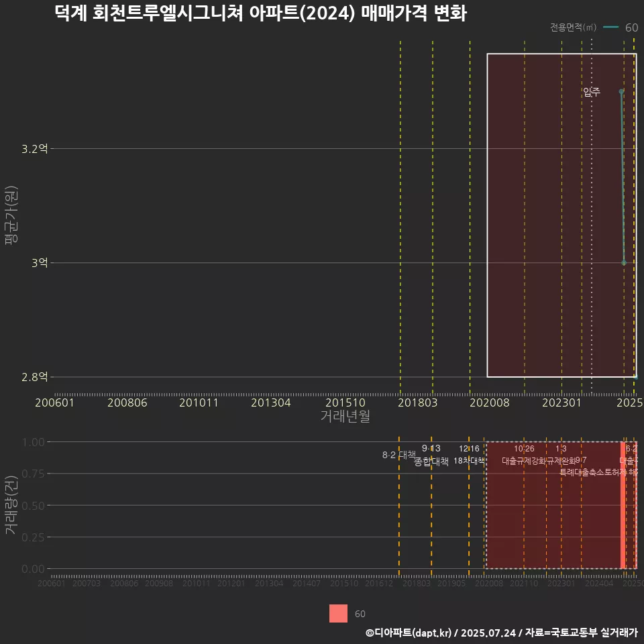Click 201803 on the price chart axis
The width and height of the screenshot is (644, 644).
click(418, 402)
